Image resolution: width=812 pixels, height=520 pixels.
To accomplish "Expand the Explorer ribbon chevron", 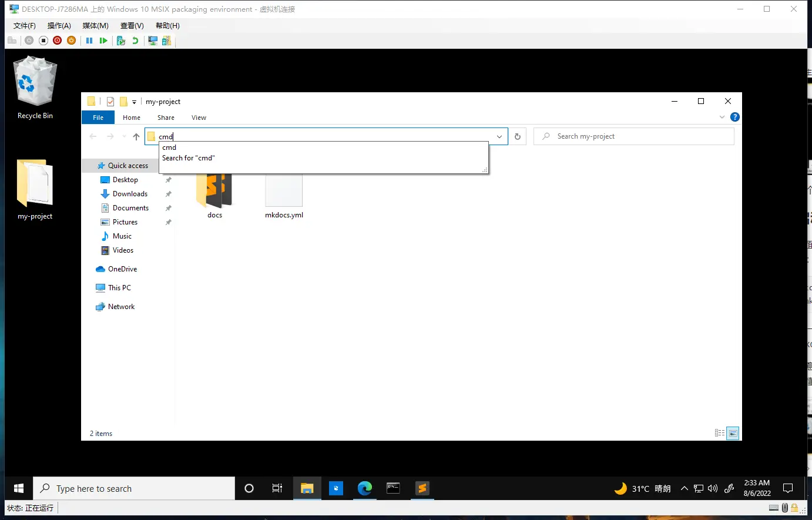I will coord(722,118).
